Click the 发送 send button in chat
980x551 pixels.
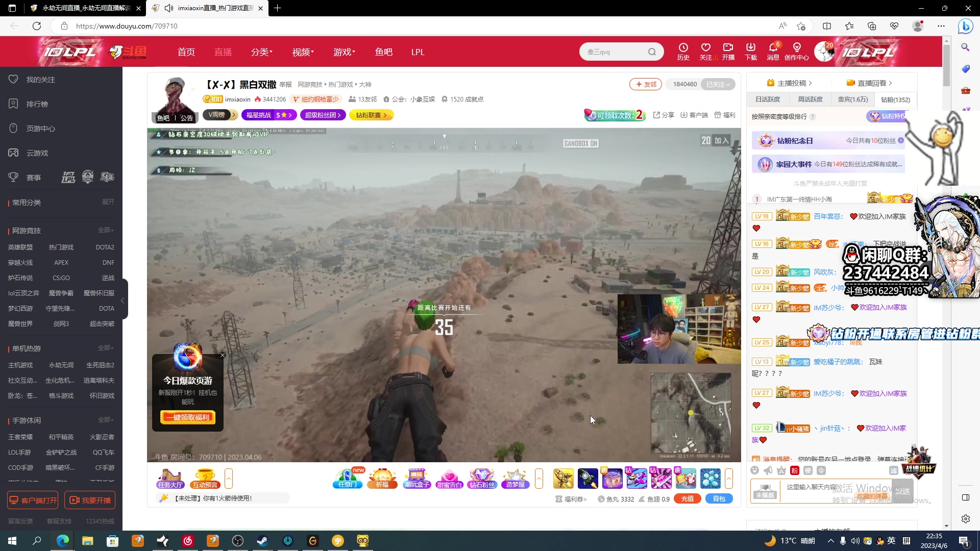pyautogui.click(x=902, y=491)
